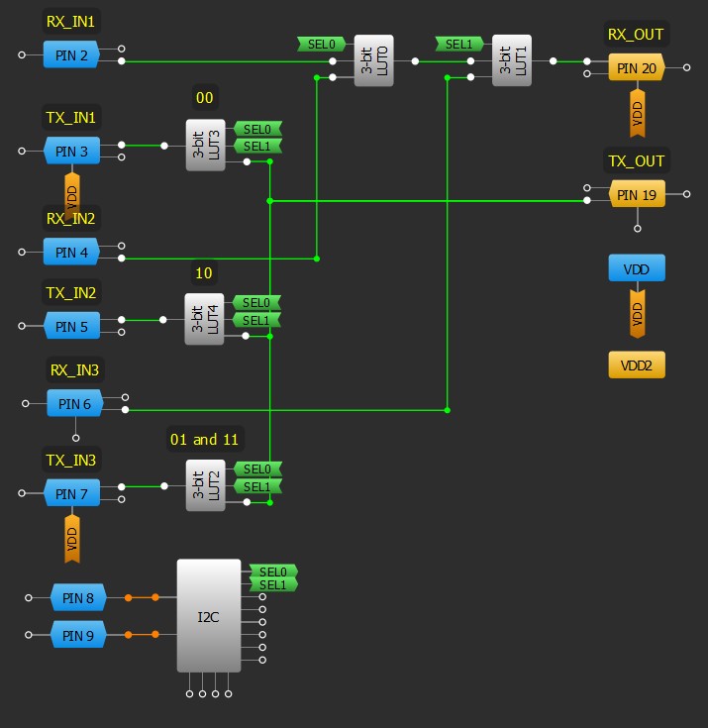Image resolution: width=708 pixels, height=728 pixels.
Task: Select the PIN 2 input block
Action: click(71, 55)
